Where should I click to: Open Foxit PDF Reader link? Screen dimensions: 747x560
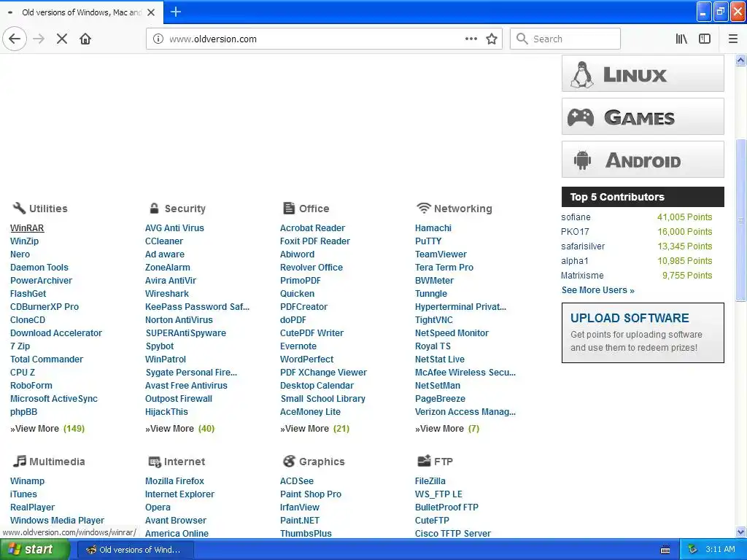[x=315, y=241]
